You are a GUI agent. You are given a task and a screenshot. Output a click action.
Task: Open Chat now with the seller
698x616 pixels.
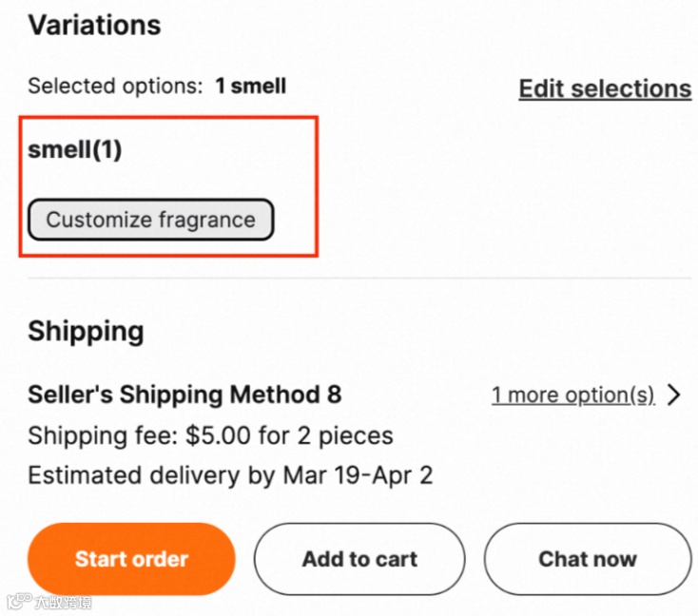point(588,559)
